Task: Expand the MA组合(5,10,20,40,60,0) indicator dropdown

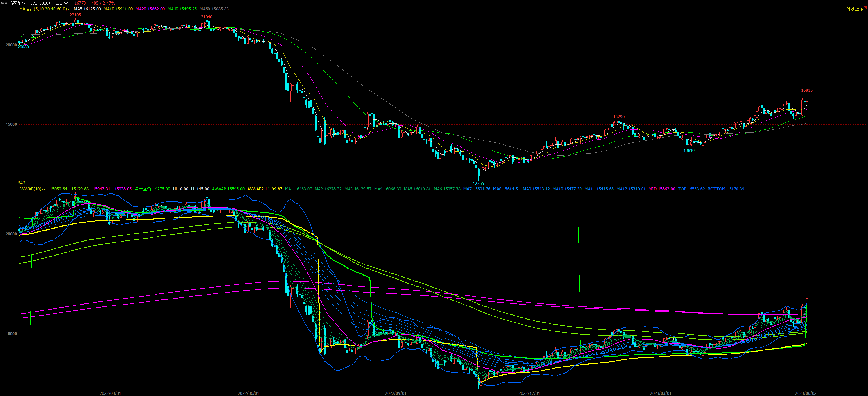Action: point(69,9)
